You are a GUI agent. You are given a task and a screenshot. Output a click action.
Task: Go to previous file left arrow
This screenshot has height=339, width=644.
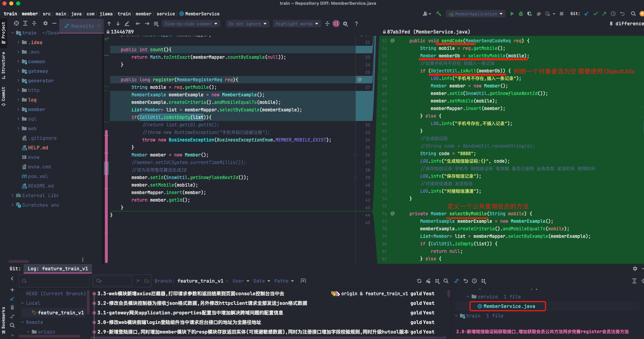point(138,24)
